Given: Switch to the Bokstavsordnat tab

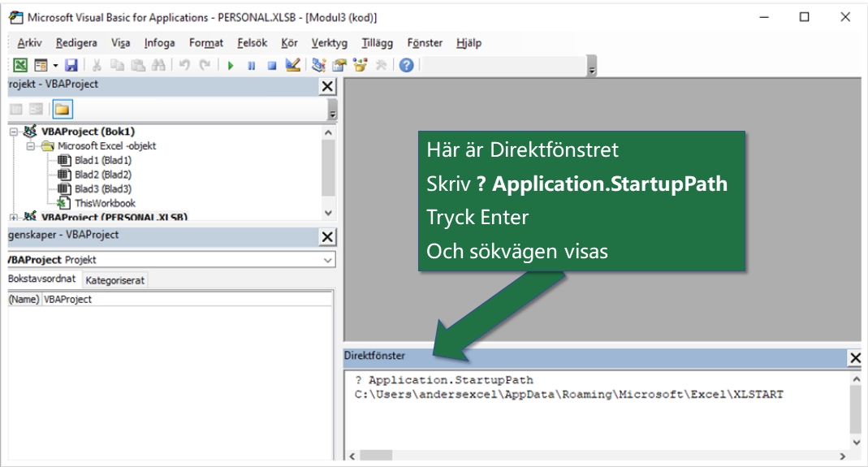Looking at the screenshot, I should tap(41, 279).
